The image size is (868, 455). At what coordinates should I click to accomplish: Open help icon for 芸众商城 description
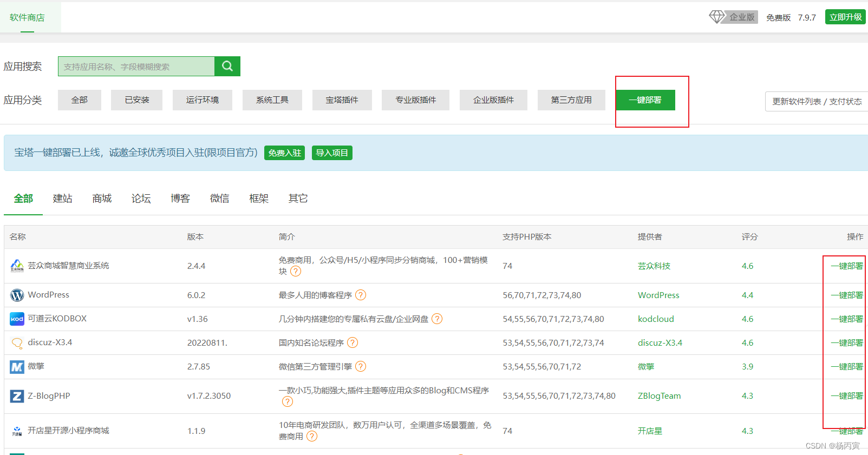[x=296, y=271]
